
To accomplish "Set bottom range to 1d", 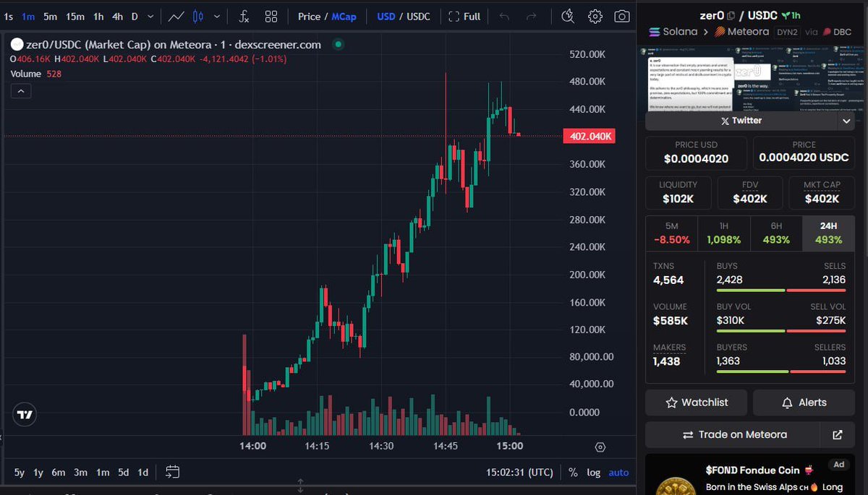I will click(x=143, y=473).
